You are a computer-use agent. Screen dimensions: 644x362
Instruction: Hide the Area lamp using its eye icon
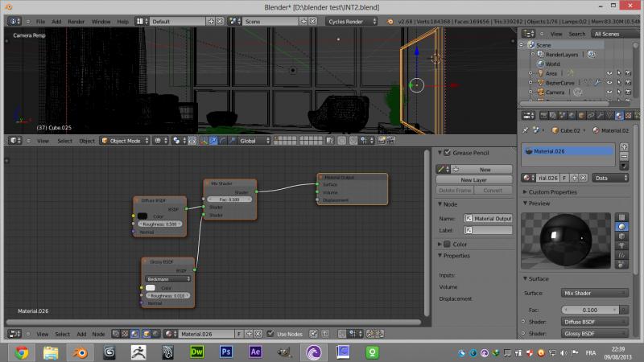[609, 73]
